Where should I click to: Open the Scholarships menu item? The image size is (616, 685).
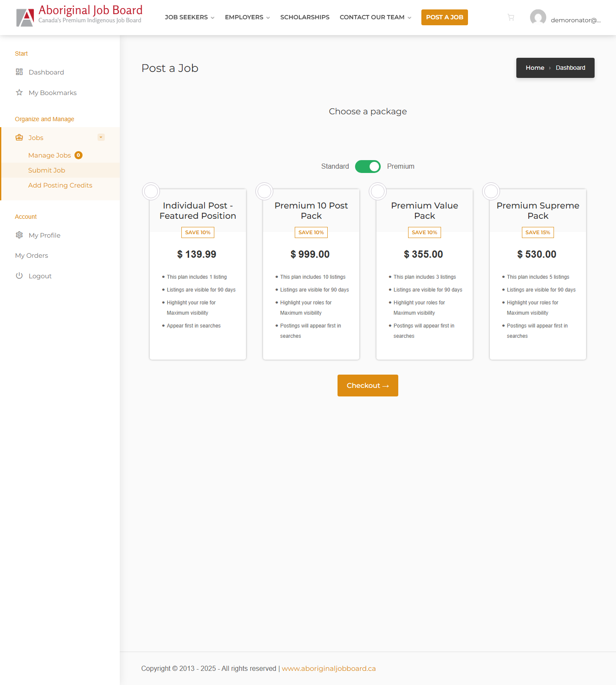tap(305, 18)
